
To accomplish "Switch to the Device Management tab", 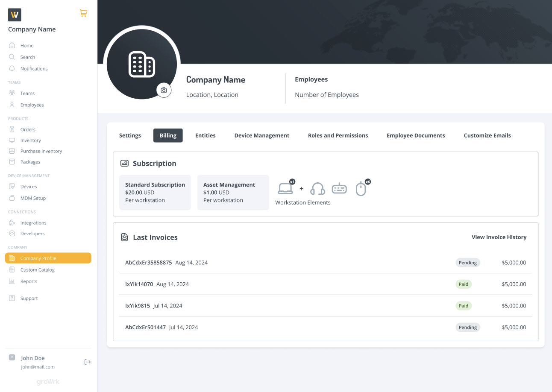I will point(261,135).
